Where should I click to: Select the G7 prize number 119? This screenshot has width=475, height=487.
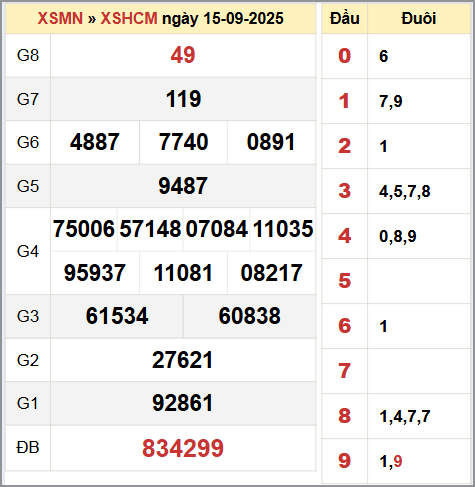click(183, 99)
